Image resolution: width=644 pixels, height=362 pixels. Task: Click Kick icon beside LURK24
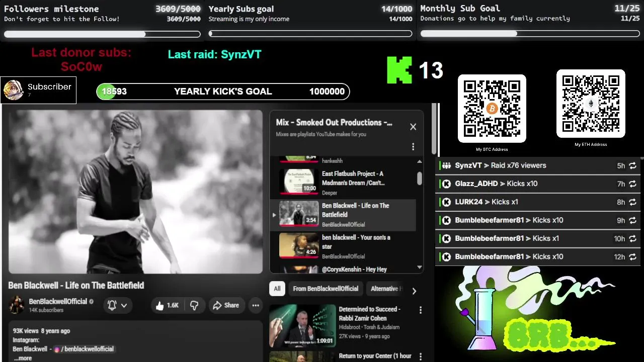click(446, 202)
